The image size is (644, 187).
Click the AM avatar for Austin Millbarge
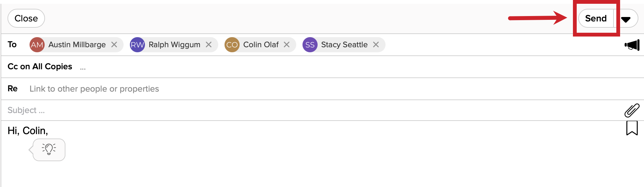(37, 45)
